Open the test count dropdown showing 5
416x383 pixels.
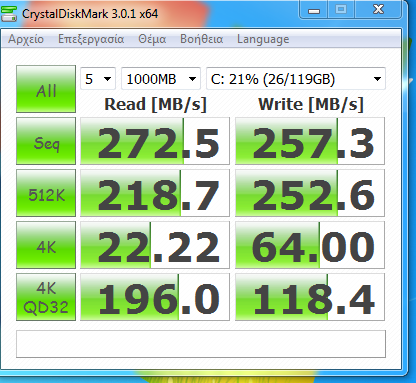point(98,79)
